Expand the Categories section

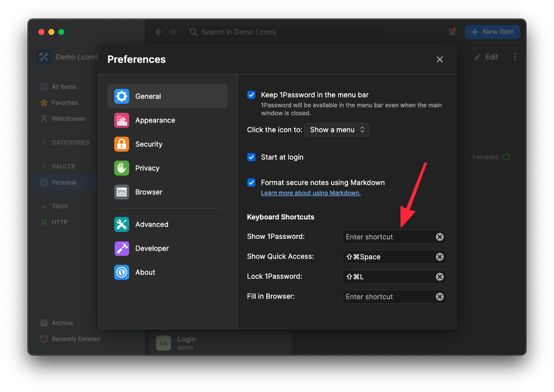44,142
